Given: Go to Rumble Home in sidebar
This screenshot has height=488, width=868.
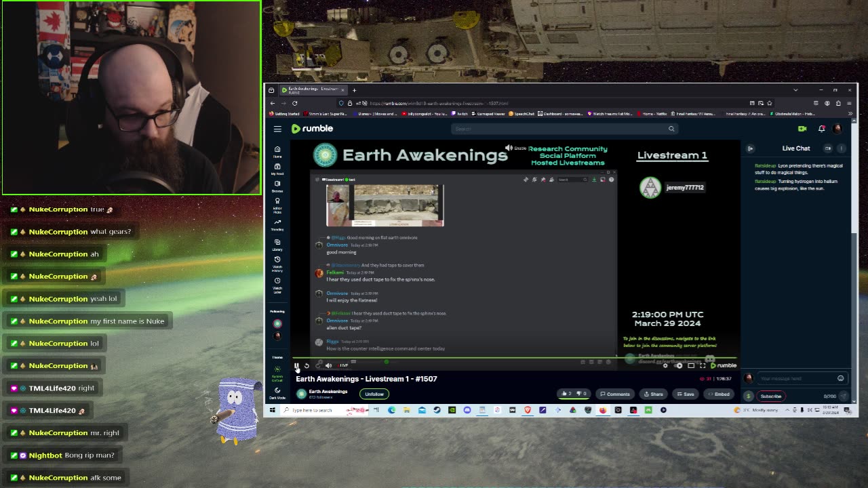Looking at the screenshot, I should click(x=277, y=151).
